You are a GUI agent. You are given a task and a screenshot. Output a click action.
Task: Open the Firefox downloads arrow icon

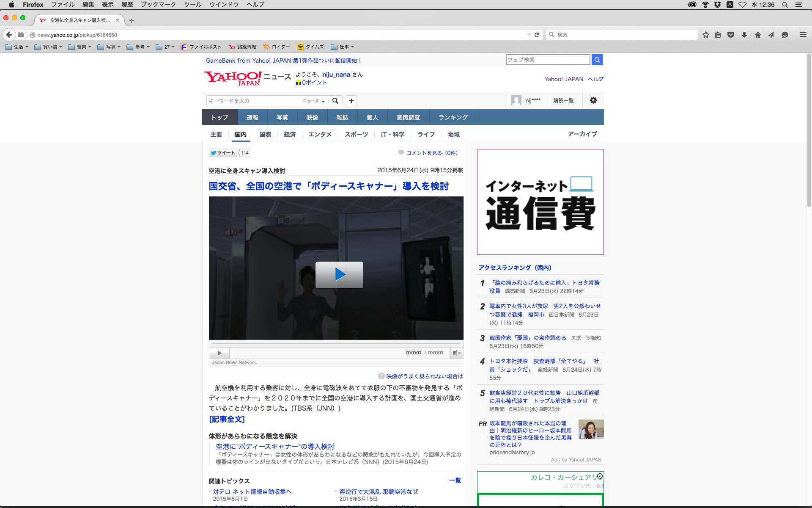[x=744, y=35]
